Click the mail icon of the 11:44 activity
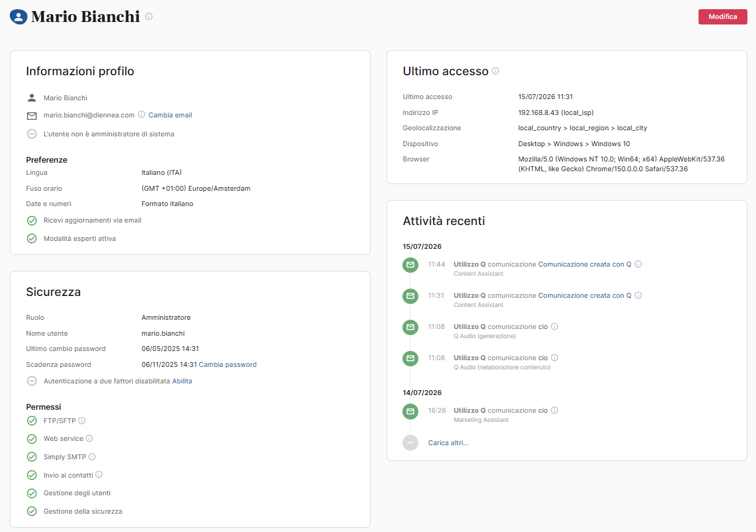Screen dimensions: 756x532 point(410,265)
